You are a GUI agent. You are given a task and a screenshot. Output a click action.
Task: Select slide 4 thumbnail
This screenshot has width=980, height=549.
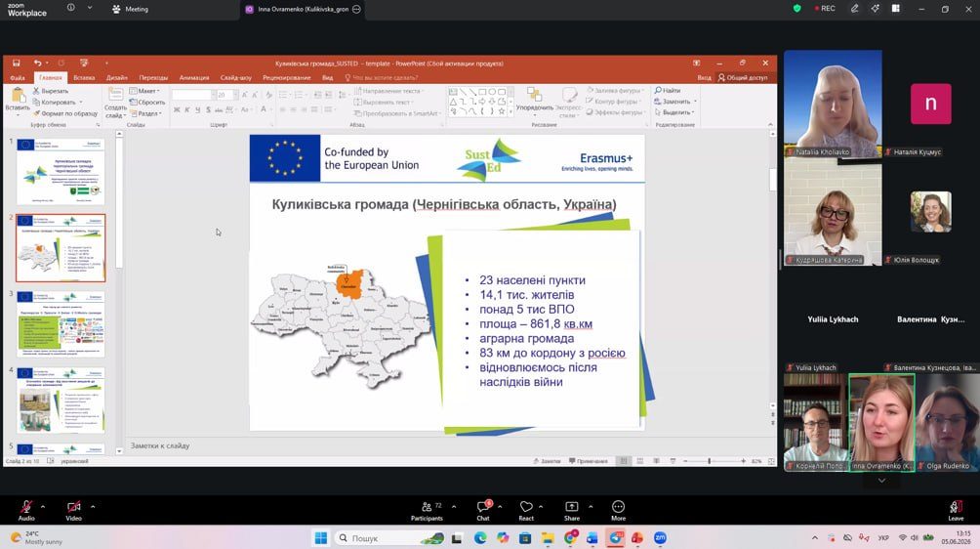(61, 401)
